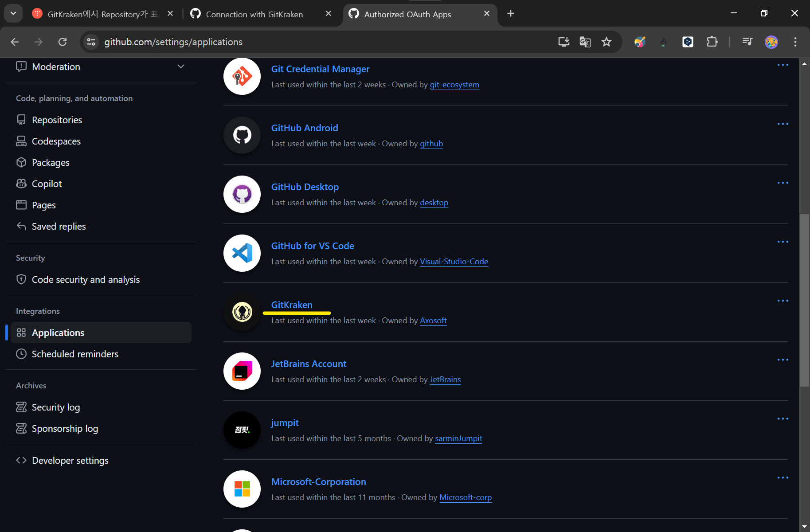Open the Google Translate page icon
810x532 pixels.
click(585, 42)
